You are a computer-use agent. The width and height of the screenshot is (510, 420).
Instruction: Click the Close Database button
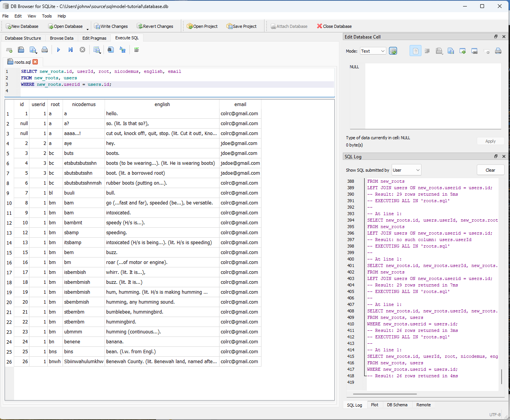pyautogui.click(x=334, y=26)
